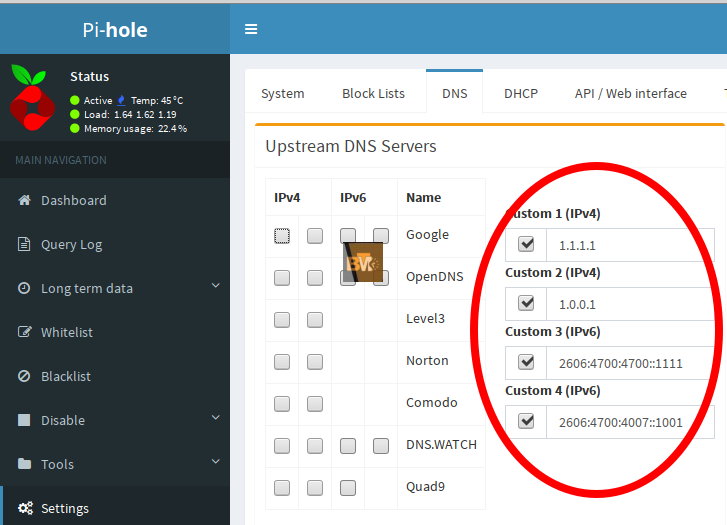
Task: Click the Query Log document icon
Action: coord(24,244)
